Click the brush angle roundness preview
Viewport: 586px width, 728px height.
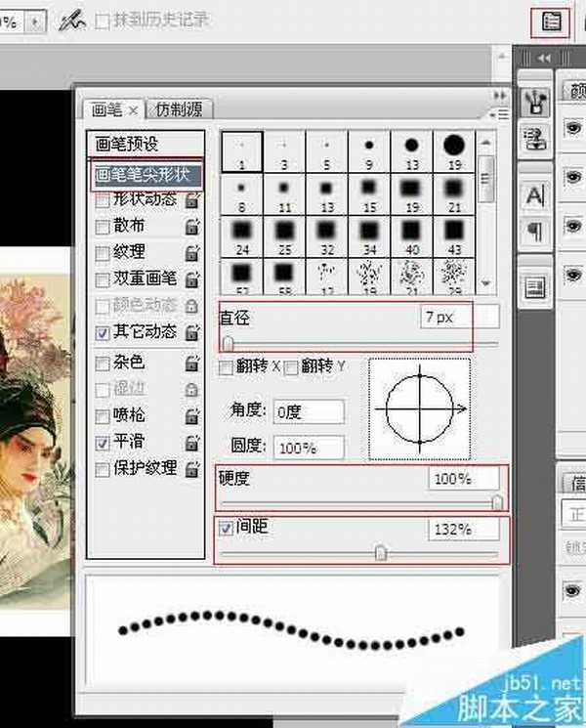point(420,408)
